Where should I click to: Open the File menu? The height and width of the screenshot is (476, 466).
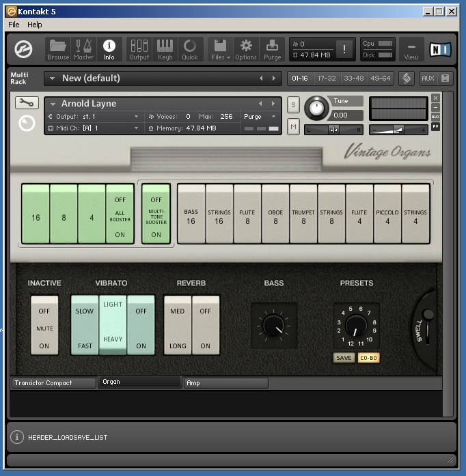[14, 25]
